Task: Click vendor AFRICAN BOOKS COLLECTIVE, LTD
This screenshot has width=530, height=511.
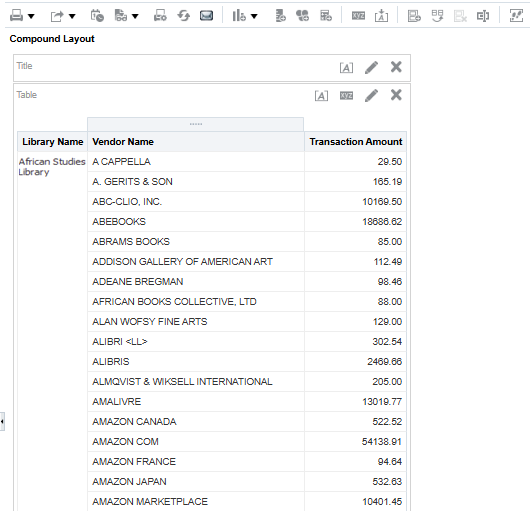Action: click(x=174, y=301)
